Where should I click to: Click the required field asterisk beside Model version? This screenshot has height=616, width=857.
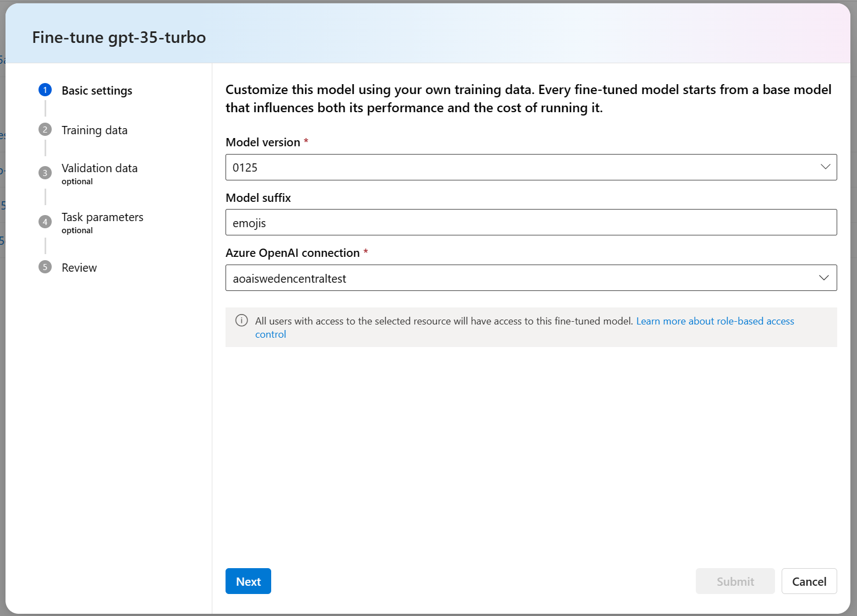305,141
